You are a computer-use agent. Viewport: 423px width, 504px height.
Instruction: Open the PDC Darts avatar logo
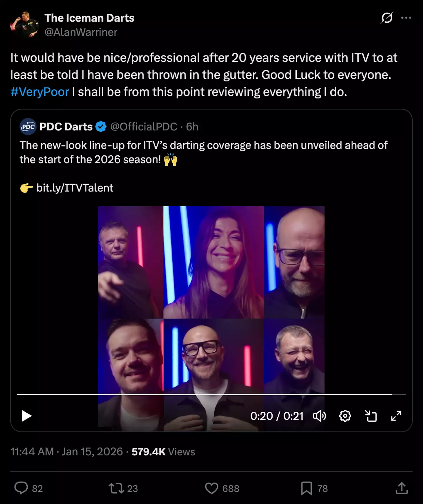tap(28, 127)
